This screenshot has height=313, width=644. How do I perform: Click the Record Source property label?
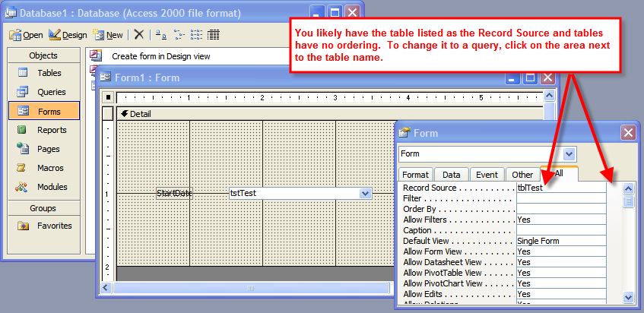point(430,188)
